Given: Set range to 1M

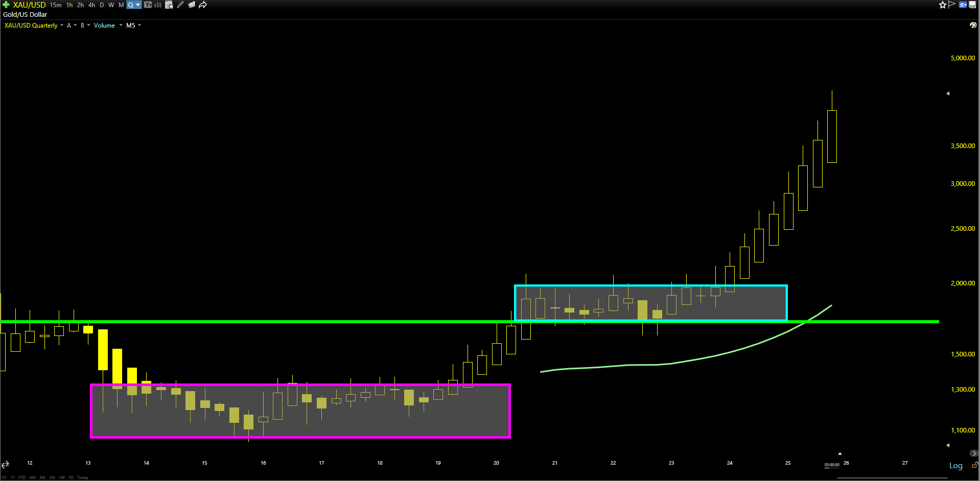Looking at the screenshot, I should [52, 478].
